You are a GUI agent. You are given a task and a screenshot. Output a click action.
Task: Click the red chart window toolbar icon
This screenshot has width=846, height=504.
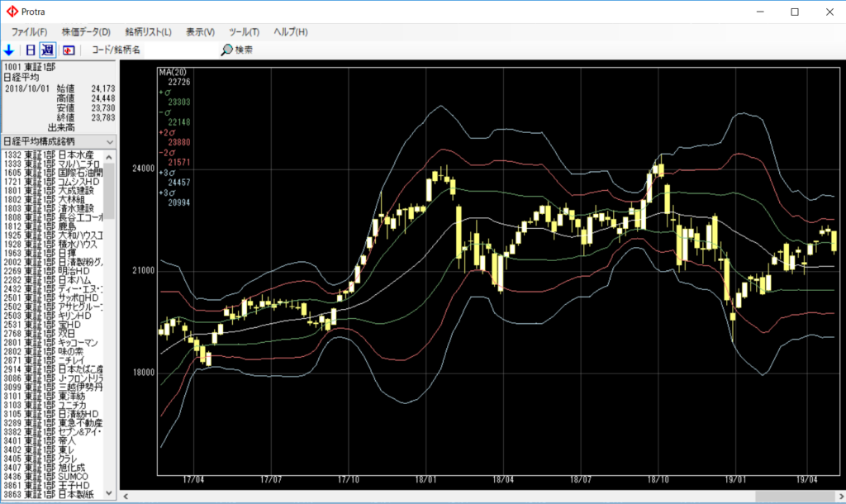[x=69, y=50]
